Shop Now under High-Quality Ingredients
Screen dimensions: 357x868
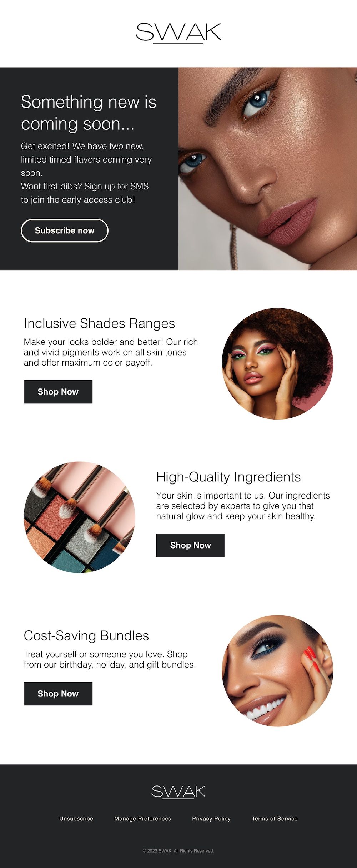191,545
